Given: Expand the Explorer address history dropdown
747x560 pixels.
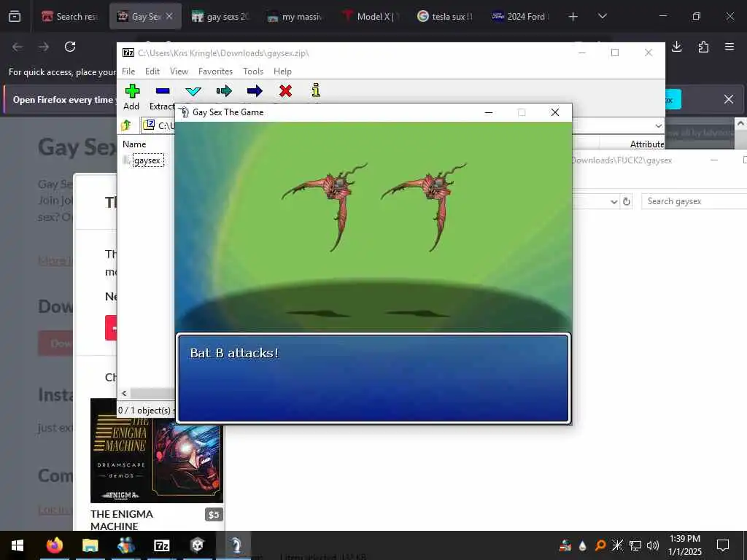Looking at the screenshot, I should point(614,201).
